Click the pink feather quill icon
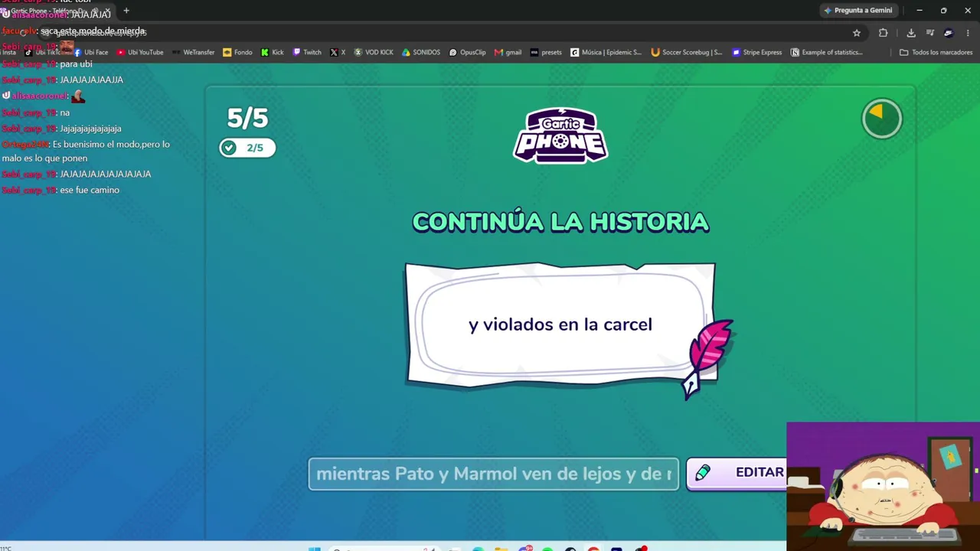980x551 pixels. point(708,358)
